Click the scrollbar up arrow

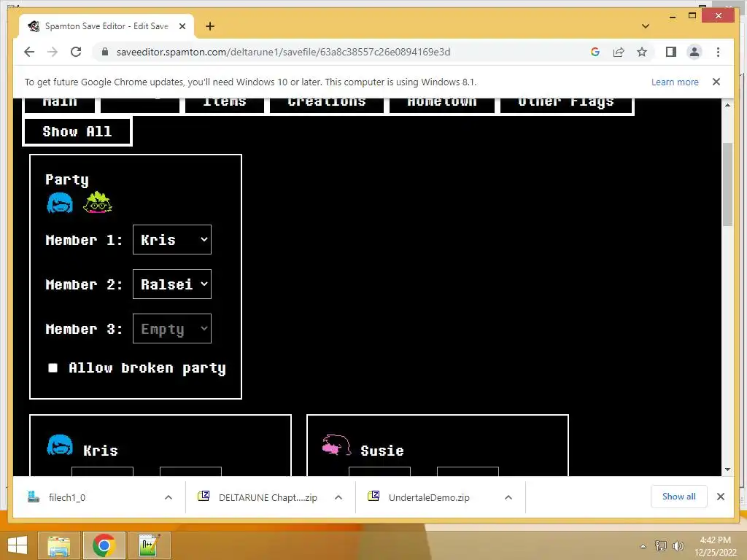(x=727, y=105)
